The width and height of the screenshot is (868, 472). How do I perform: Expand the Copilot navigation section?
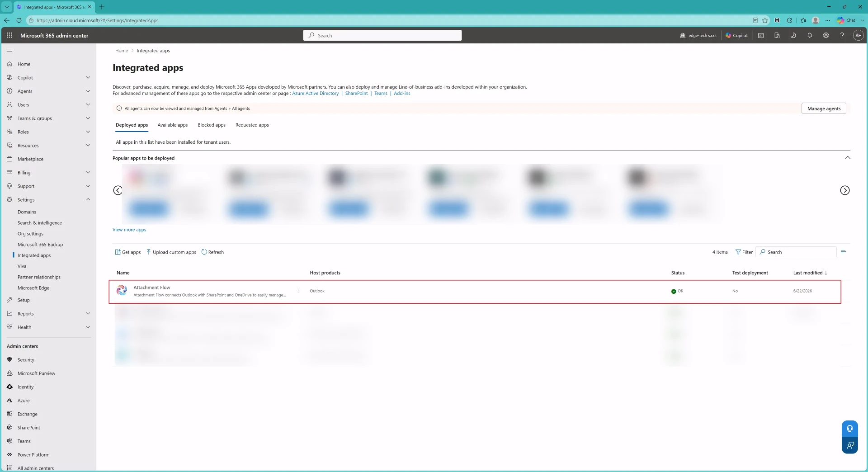(88, 78)
